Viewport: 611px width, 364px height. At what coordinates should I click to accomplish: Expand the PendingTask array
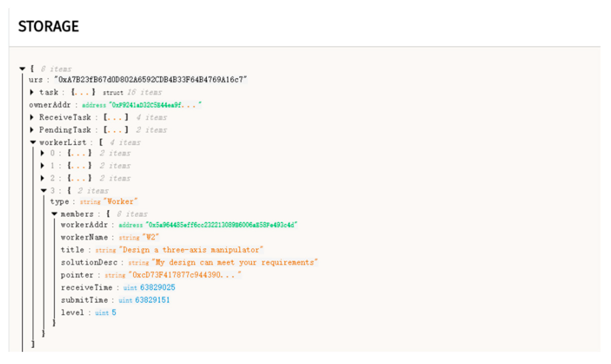32,130
